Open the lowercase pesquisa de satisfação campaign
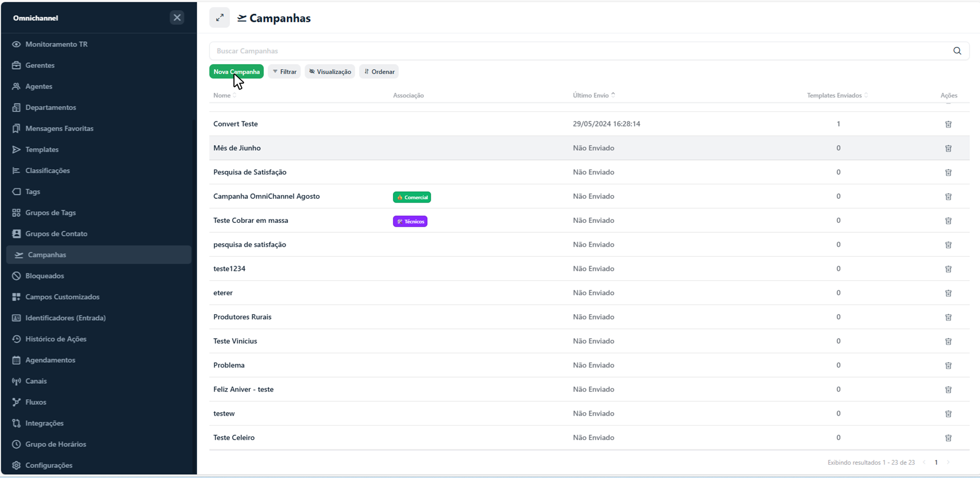This screenshot has width=980, height=478. (x=250, y=245)
